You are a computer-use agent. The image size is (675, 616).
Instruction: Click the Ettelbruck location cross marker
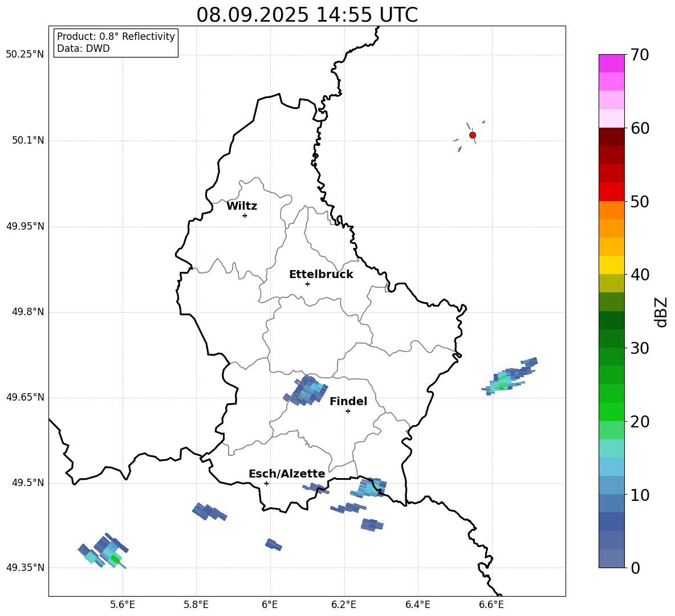307,284
